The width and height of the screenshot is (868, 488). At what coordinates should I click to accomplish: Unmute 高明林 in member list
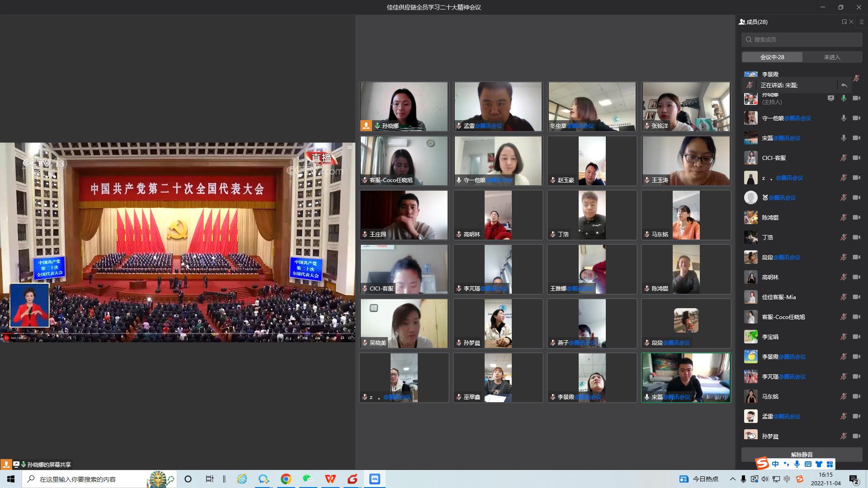point(844,277)
